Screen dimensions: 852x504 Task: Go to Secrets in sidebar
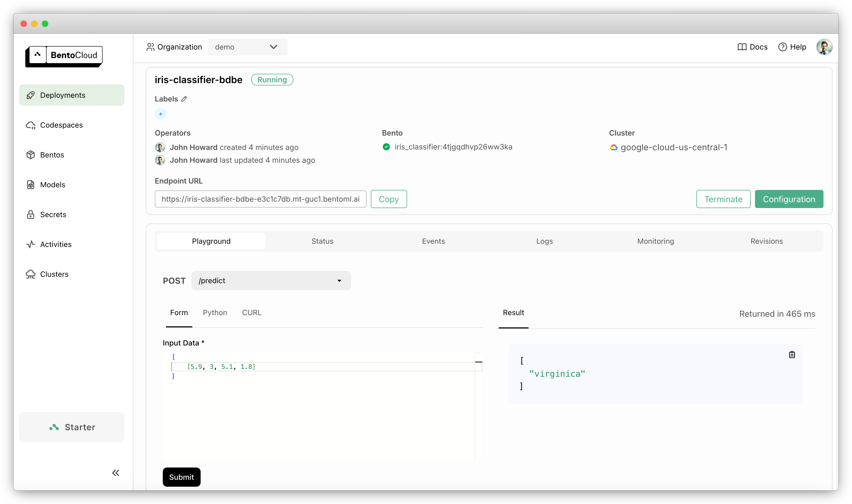pos(72,215)
